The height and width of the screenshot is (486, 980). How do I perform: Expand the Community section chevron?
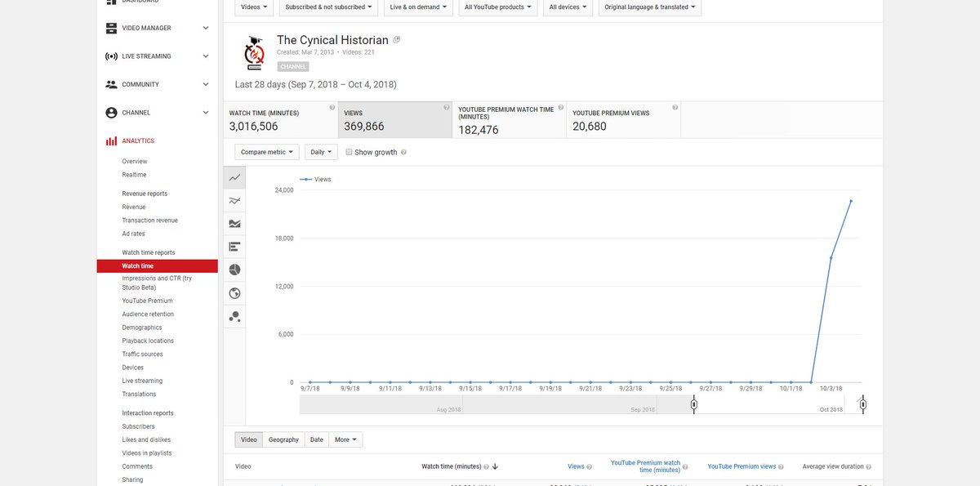click(206, 84)
